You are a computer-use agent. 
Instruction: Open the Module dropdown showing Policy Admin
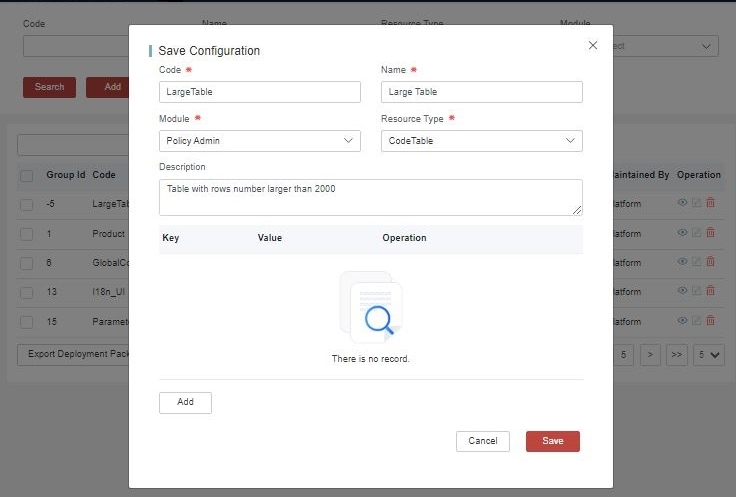coord(259,141)
